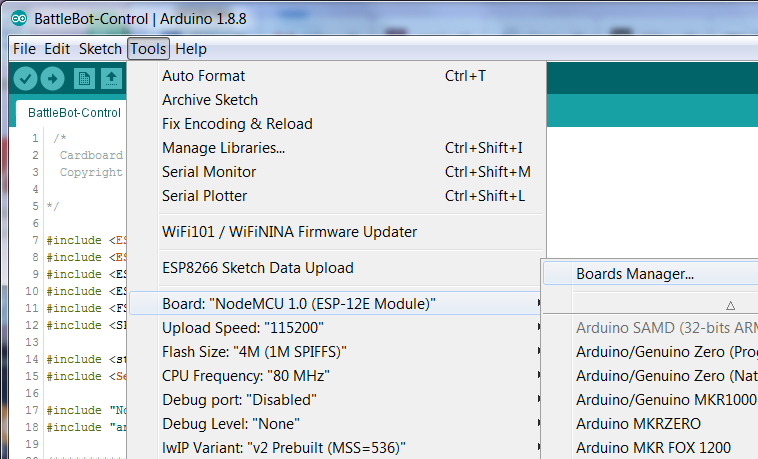
Task: Click the Copyright comment on line 3
Action: click(91, 173)
